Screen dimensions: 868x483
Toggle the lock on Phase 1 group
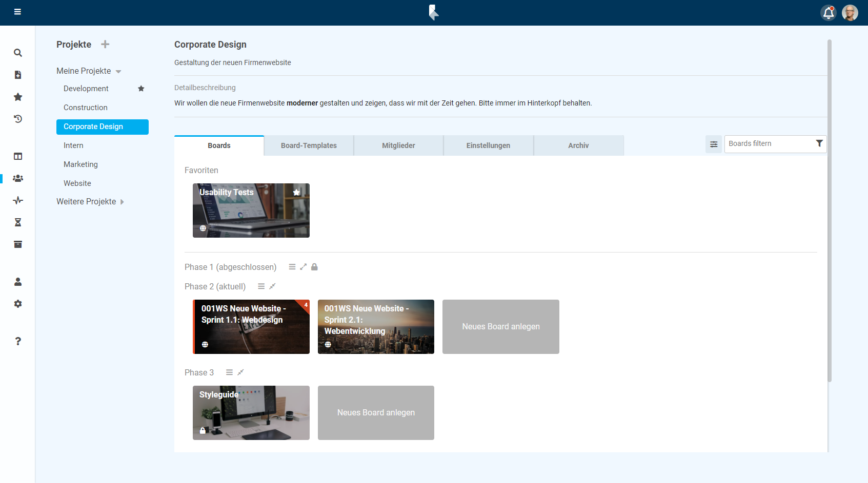pyautogui.click(x=314, y=267)
